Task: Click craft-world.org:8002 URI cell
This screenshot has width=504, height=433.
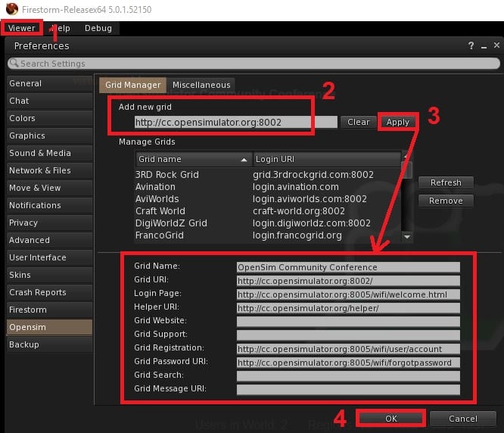Action: [299, 211]
